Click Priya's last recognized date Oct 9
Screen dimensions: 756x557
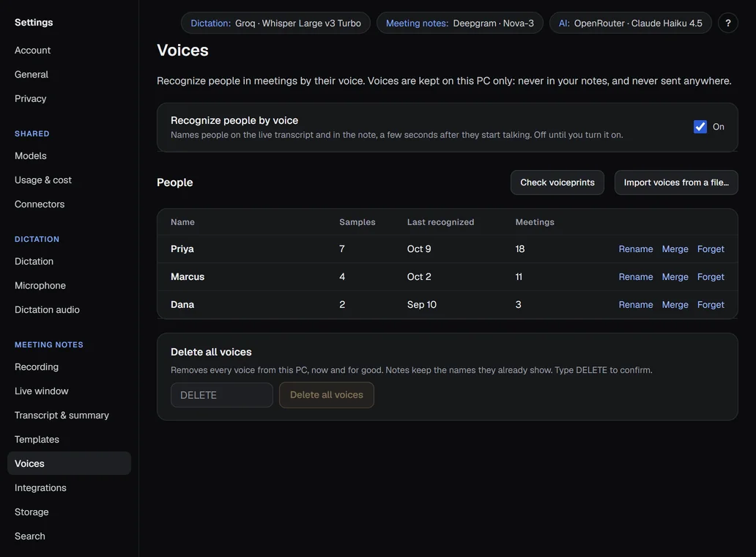pos(419,249)
